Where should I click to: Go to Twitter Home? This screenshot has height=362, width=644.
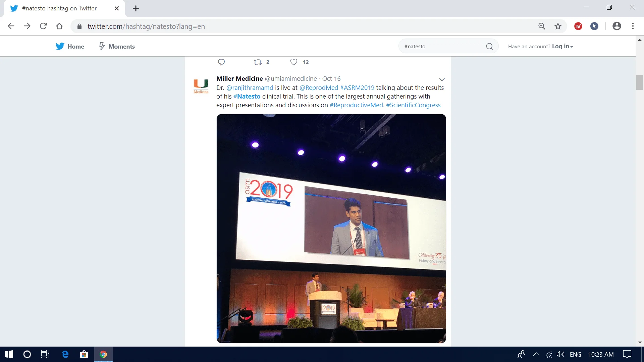click(70, 46)
